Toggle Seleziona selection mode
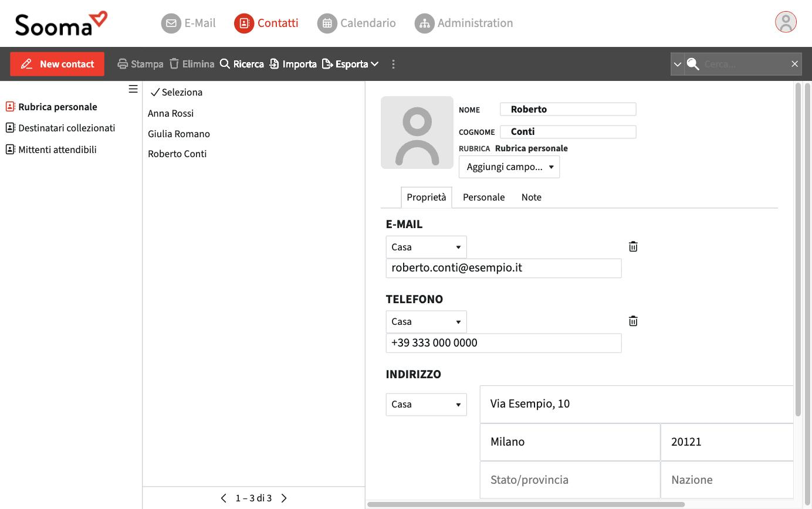 click(x=177, y=92)
